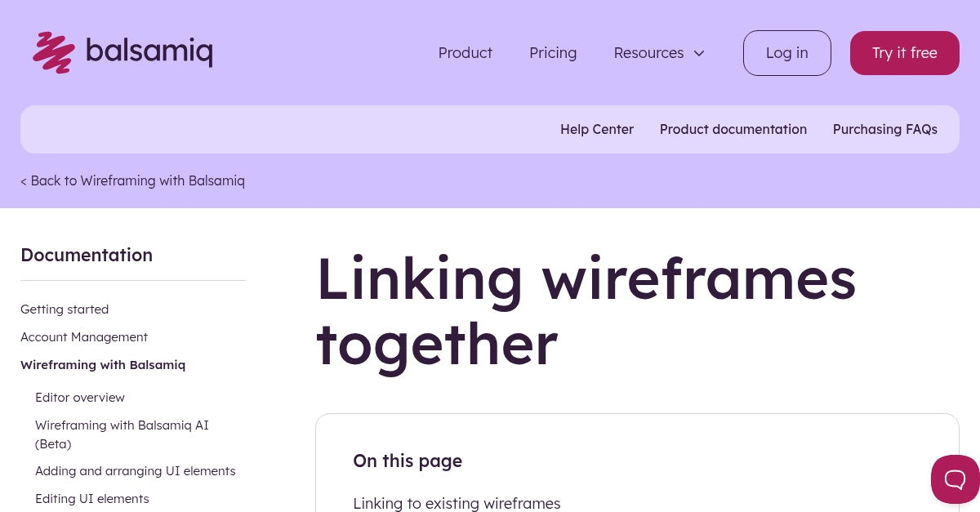The image size is (980, 512).
Task: Click the Balsamiq logo
Action: 122,52
